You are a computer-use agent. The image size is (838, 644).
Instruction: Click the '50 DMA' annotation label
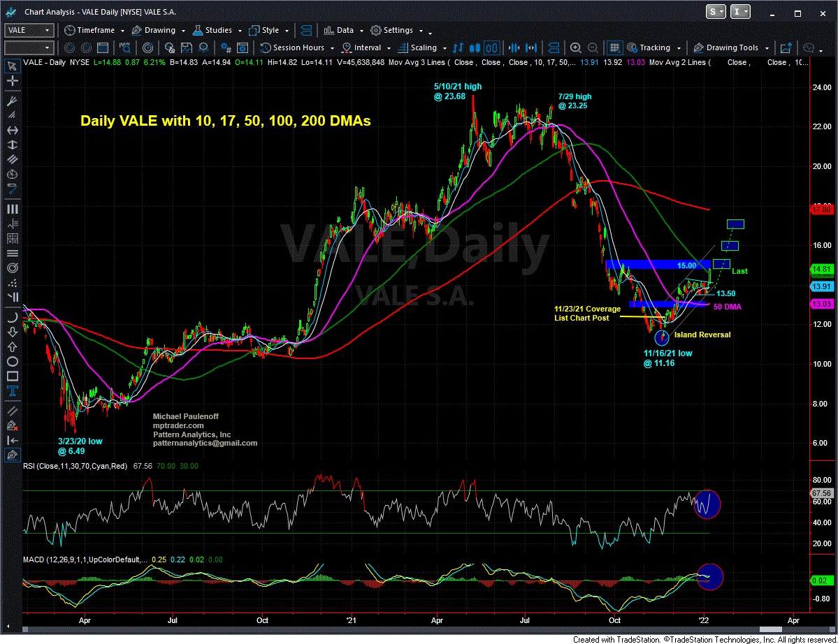[x=728, y=307]
